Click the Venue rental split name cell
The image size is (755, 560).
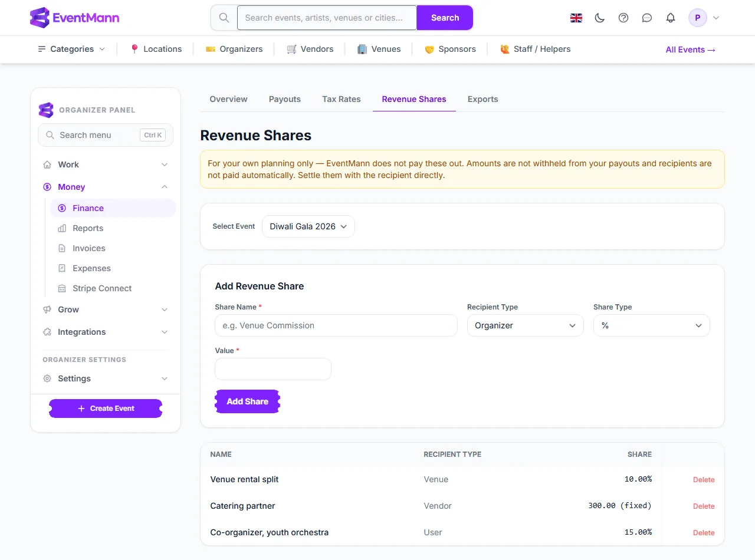click(244, 479)
